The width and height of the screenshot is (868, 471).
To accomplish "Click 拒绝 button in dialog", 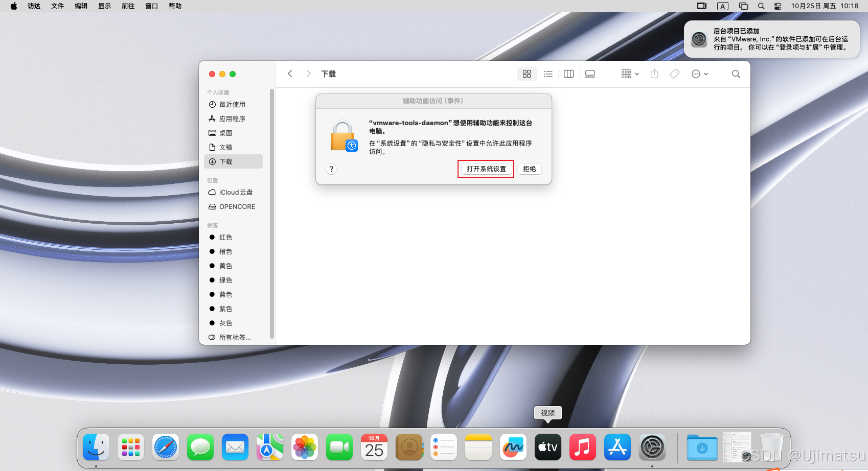I will click(530, 169).
